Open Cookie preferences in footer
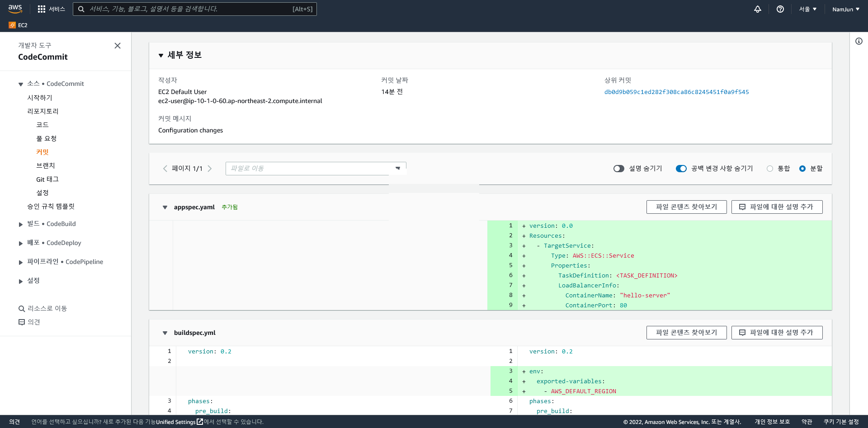 (841, 422)
